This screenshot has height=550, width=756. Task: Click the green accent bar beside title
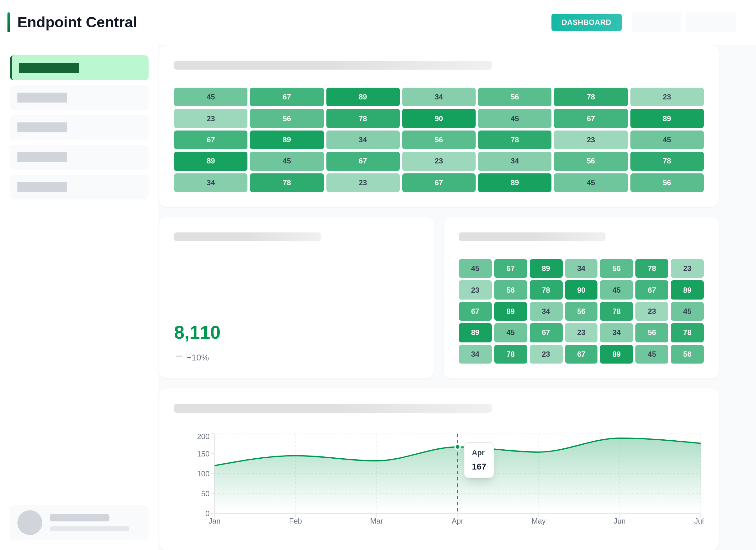pos(9,22)
